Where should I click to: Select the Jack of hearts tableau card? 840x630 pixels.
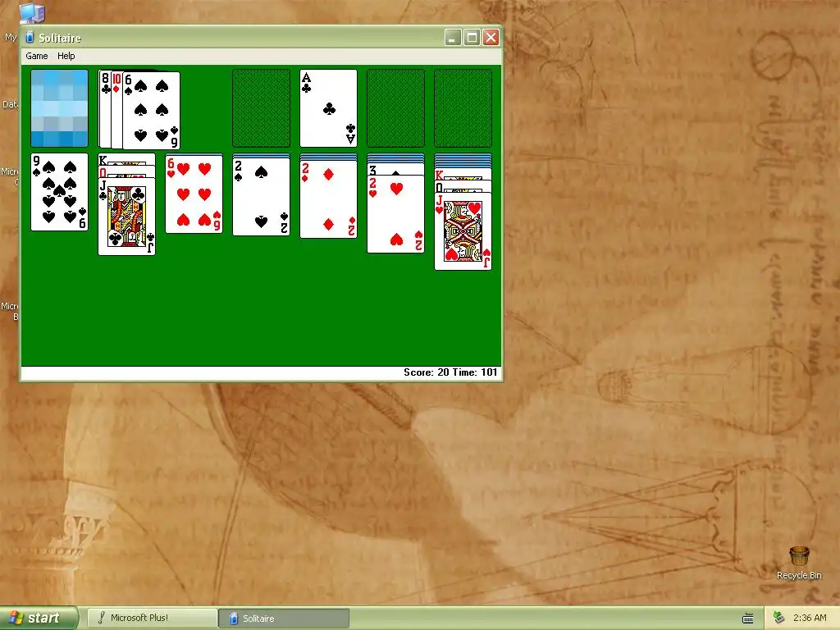pyautogui.click(x=463, y=231)
